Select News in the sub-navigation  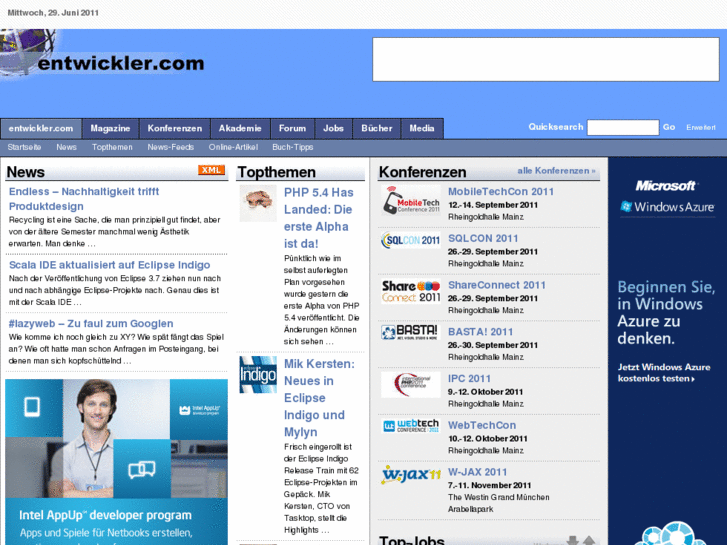[66, 147]
